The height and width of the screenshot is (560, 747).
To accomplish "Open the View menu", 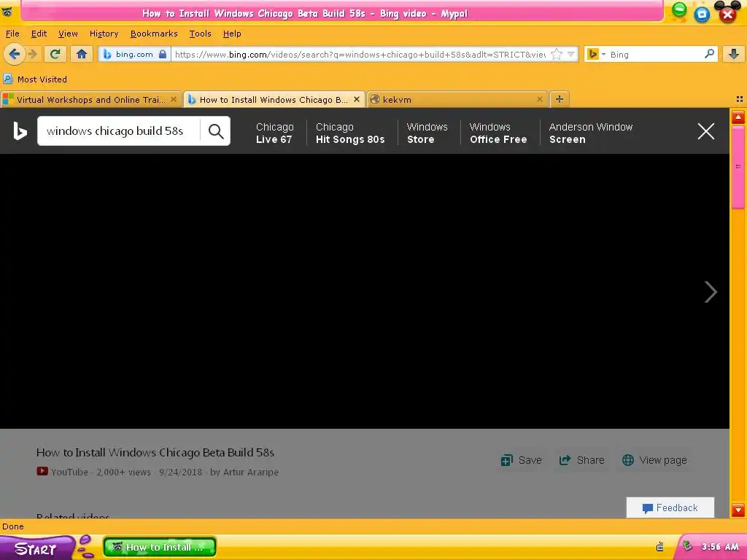I will pyautogui.click(x=68, y=34).
